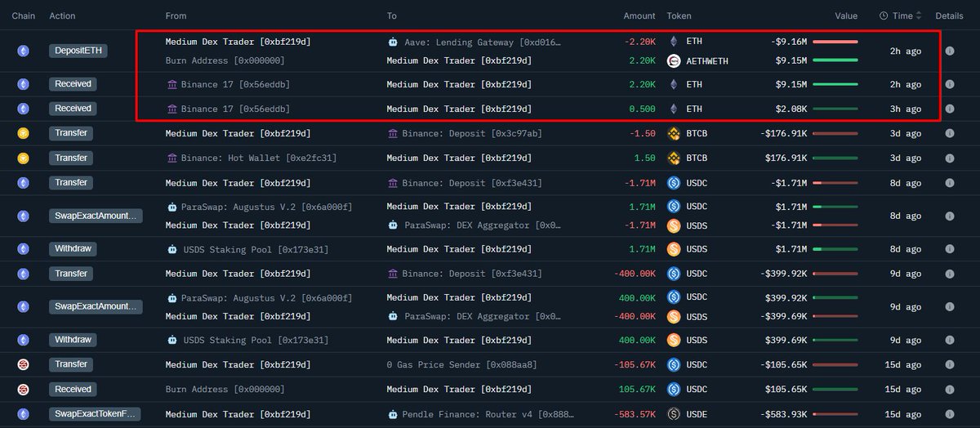Click bank icon beside Binance: Hot Wallet

(x=171, y=158)
